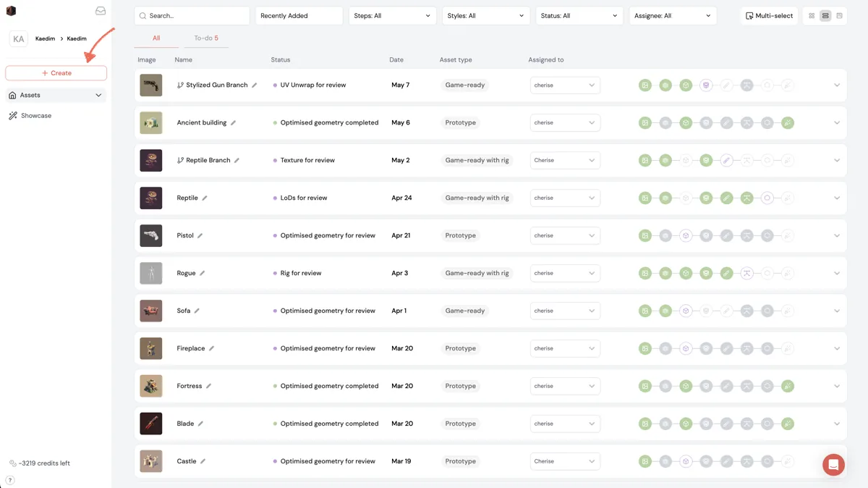Switch to list row view layout

pyautogui.click(x=825, y=16)
